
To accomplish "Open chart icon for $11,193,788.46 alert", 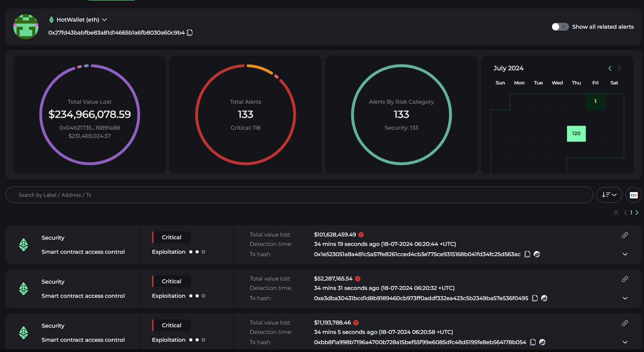I will click(x=542, y=342).
